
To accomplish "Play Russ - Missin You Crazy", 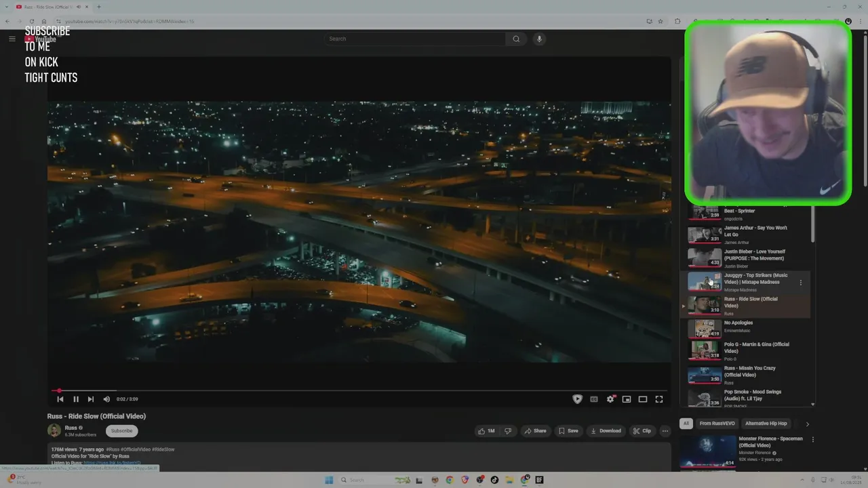I will (747, 375).
